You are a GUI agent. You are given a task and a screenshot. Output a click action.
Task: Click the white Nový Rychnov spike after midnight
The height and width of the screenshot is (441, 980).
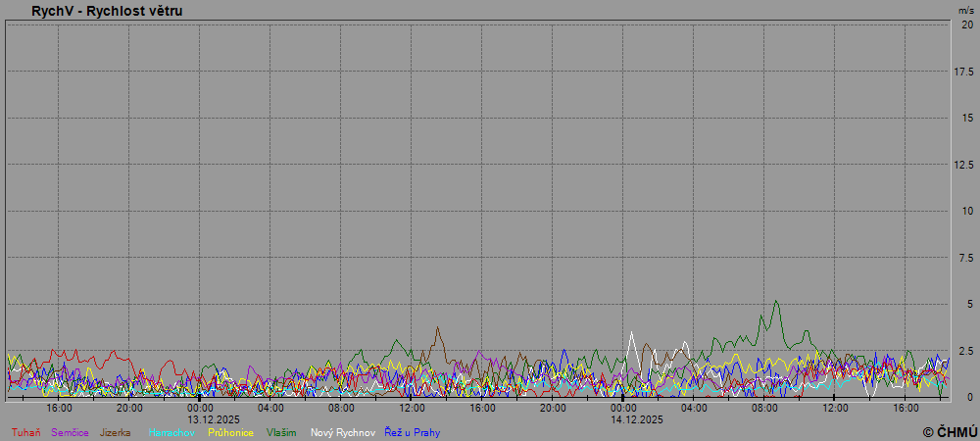pos(632,334)
